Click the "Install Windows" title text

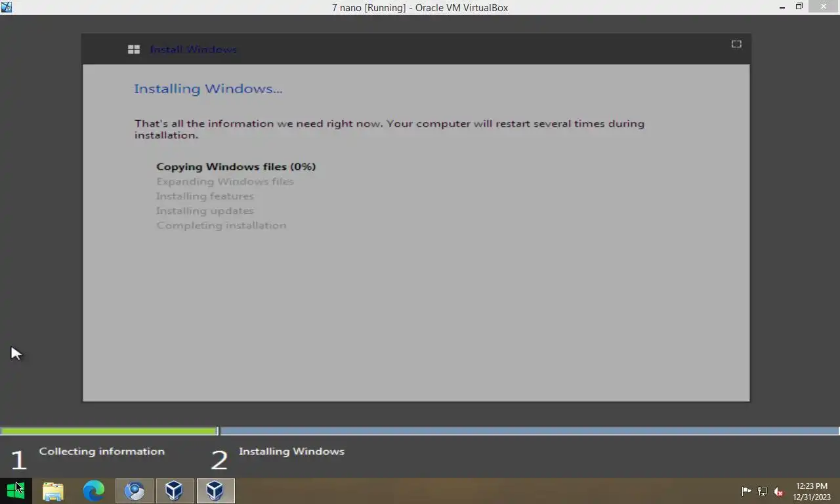pos(193,49)
